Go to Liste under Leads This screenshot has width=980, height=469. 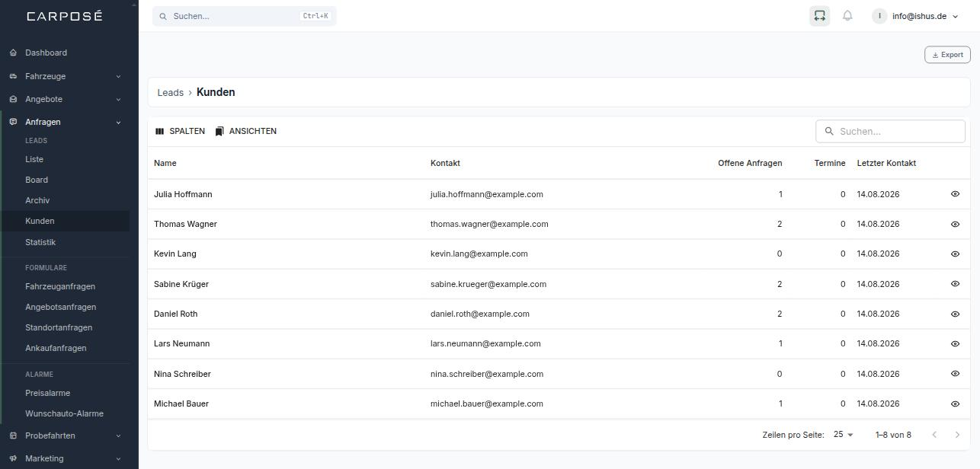34,159
